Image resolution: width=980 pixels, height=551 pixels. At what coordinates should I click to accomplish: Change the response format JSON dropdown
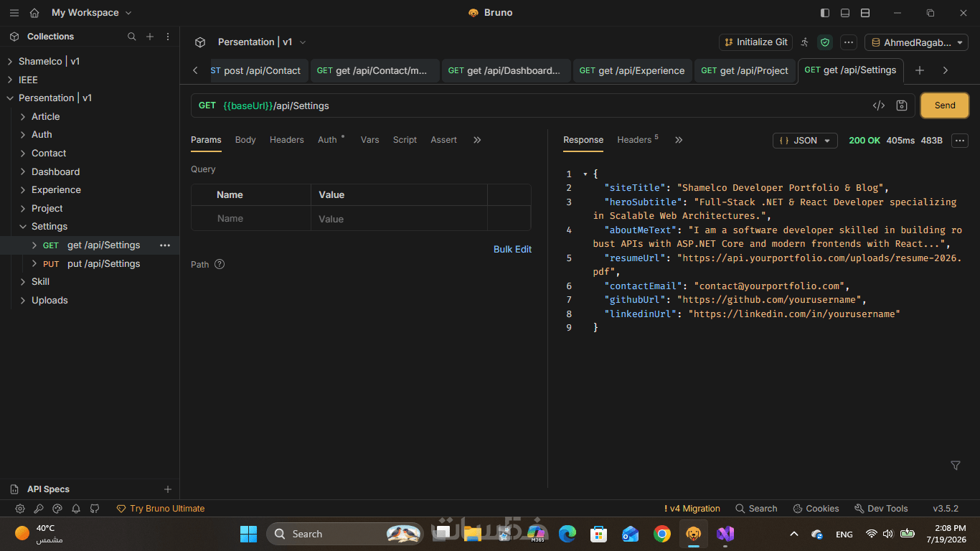tap(805, 141)
